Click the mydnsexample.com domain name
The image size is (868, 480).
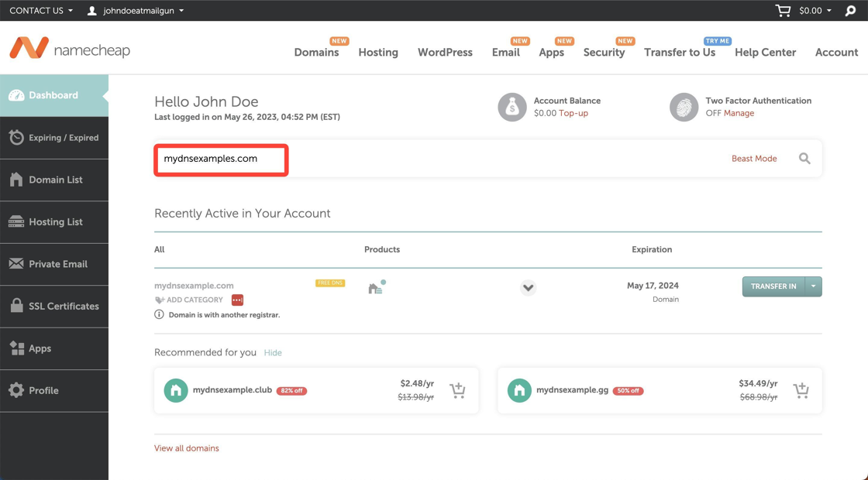pos(194,286)
